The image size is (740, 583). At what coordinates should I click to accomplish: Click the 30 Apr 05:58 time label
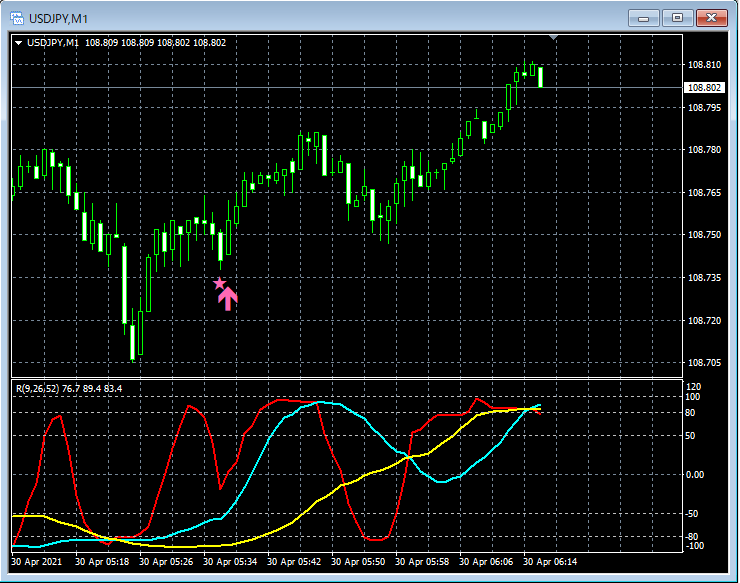422,562
